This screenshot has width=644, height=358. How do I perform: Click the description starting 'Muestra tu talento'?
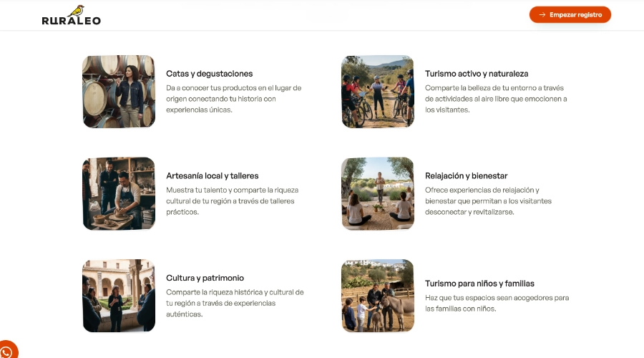click(232, 201)
